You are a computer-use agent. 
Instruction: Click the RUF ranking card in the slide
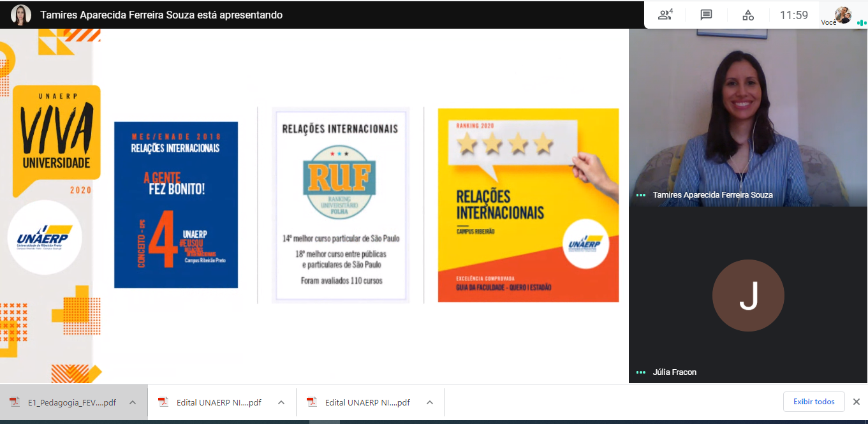click(341, 205)
